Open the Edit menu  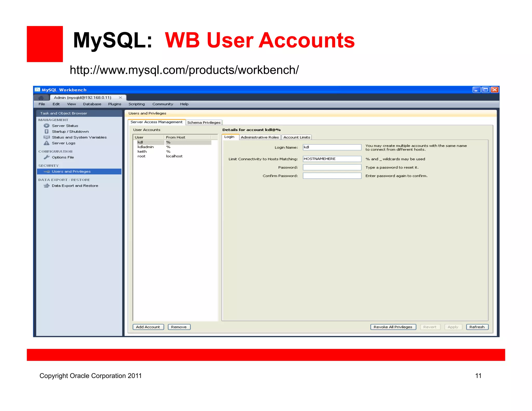tap(56, 104)
